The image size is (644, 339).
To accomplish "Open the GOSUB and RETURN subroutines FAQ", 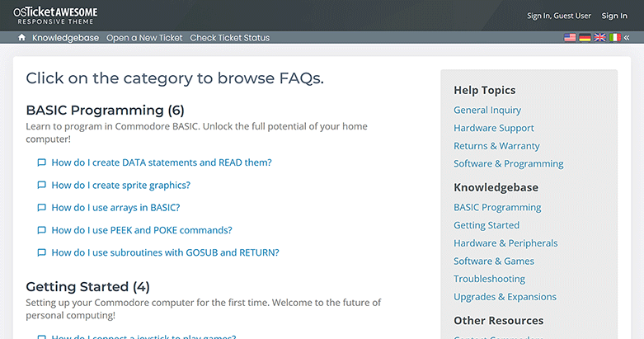I will 165,252.
